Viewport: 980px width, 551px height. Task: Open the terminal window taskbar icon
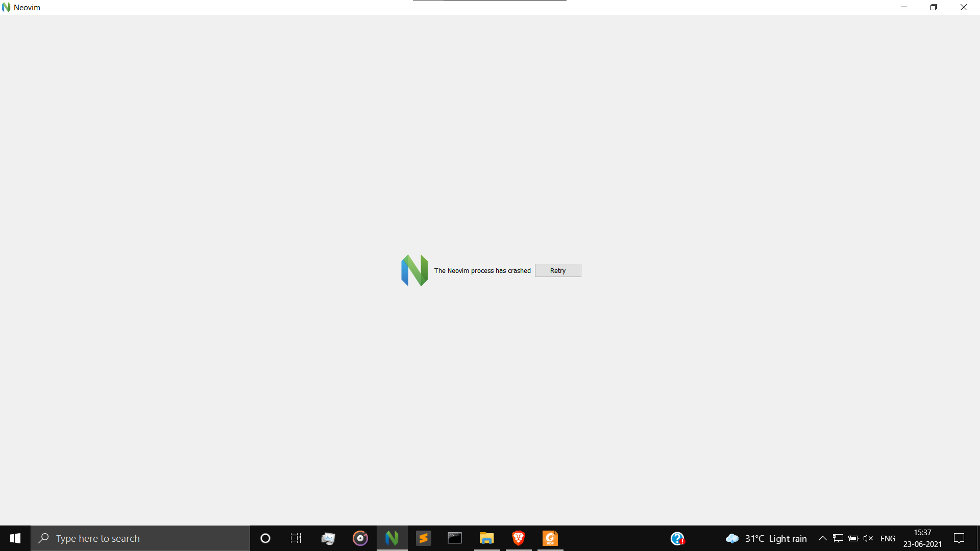tap(455, 538)
